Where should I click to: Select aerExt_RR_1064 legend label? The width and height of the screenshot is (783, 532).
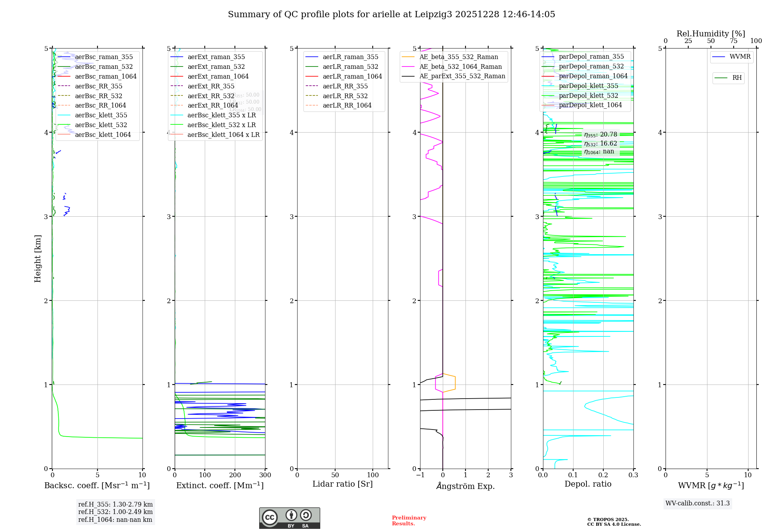(213, 106)
